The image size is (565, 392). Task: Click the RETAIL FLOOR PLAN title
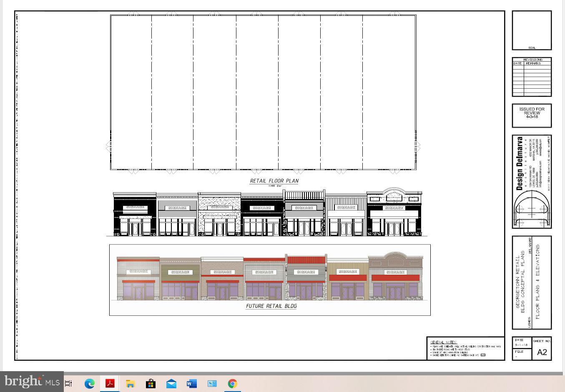click(274, 181)
